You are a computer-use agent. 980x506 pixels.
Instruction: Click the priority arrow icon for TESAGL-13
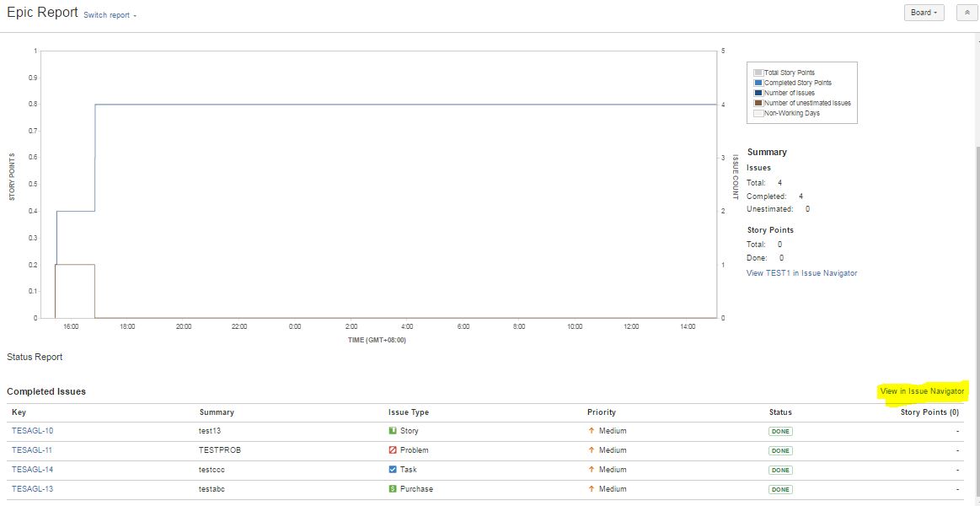click(591, 489)
